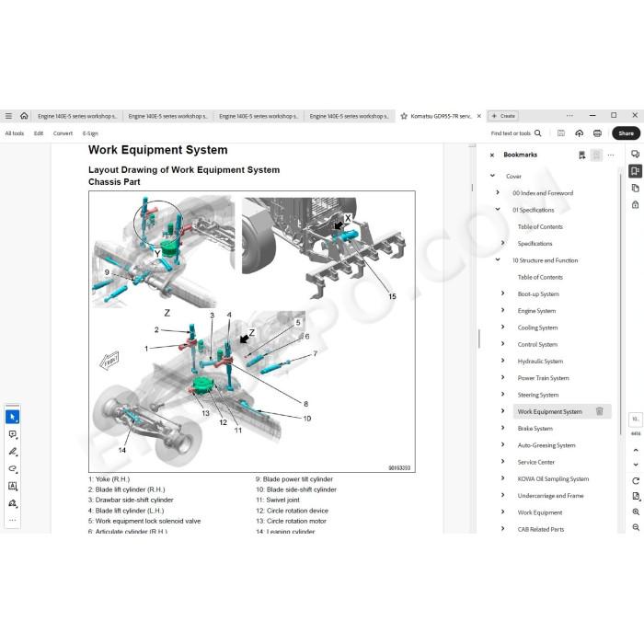
Task: Open the Steering System bookmark
Action: [x=538, y=395]
